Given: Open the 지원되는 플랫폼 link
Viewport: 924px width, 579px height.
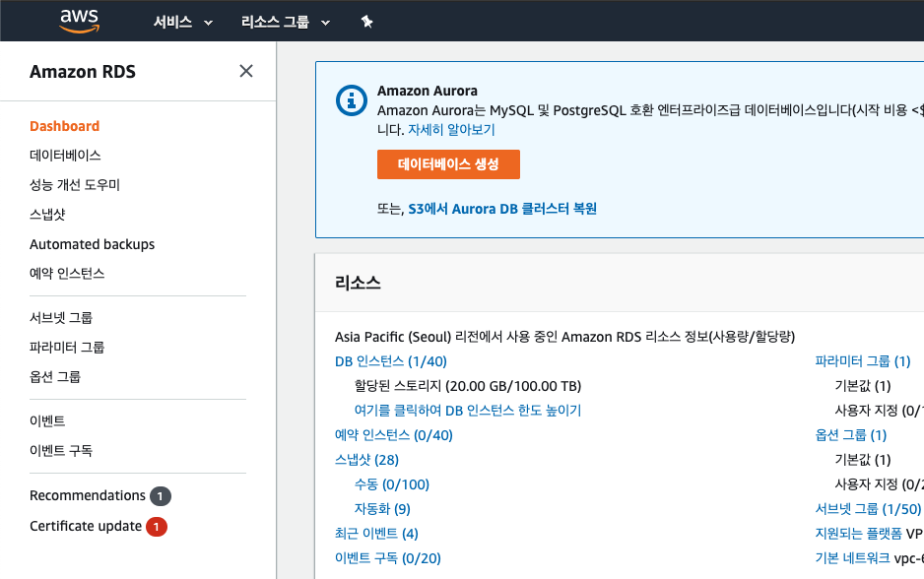Looking at the screenshot, I should pos(858,533).
